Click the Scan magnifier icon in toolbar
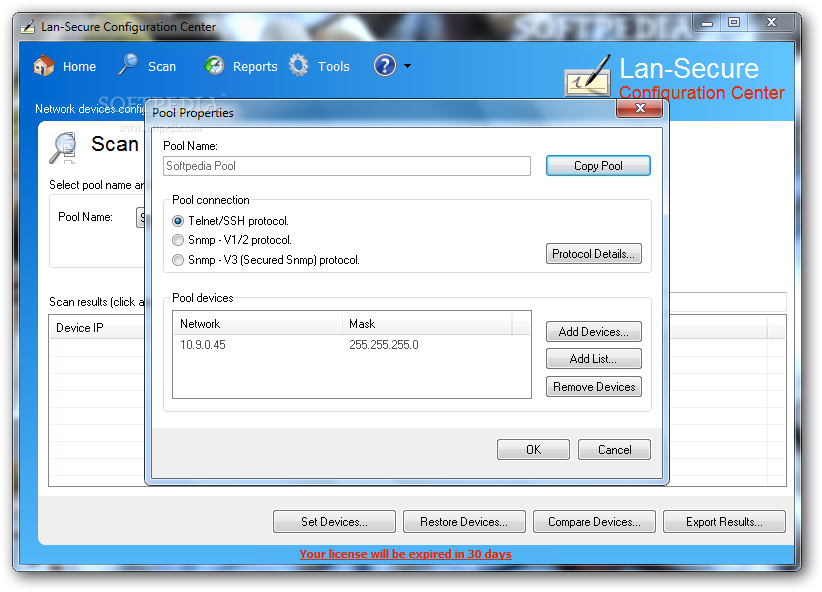The width and height of the screenshot is (822, 592). point(128,65)
